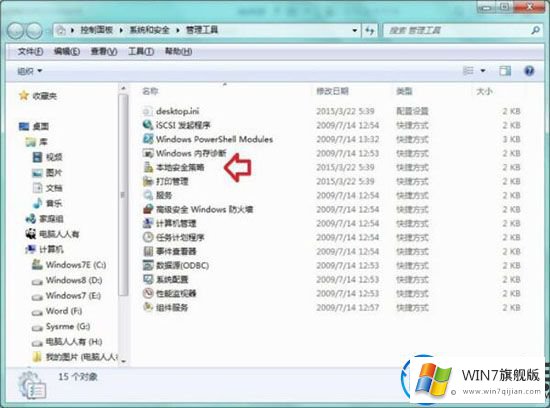Screen dimensions: 550x408
Task: Select the 事件查看器 icon
Action: point(148,251)
